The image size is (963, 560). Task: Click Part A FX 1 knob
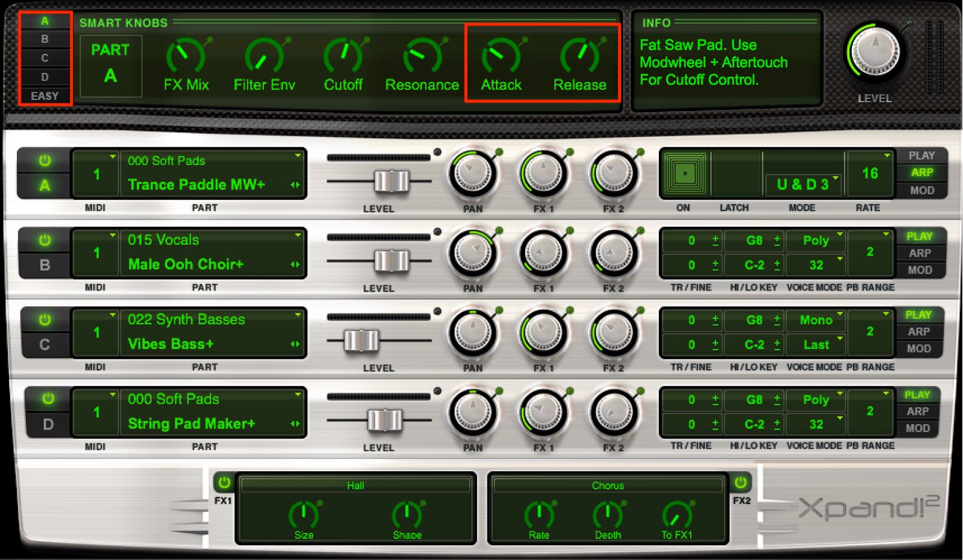(x=543, y=173)
